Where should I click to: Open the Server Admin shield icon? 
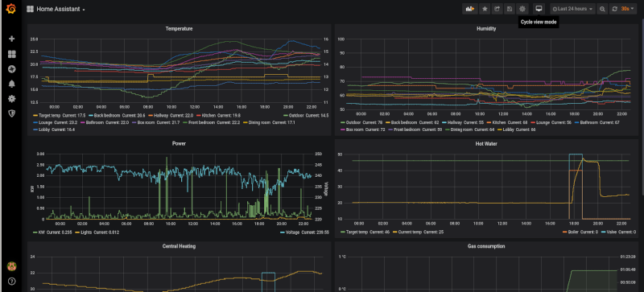click(12, 113)
